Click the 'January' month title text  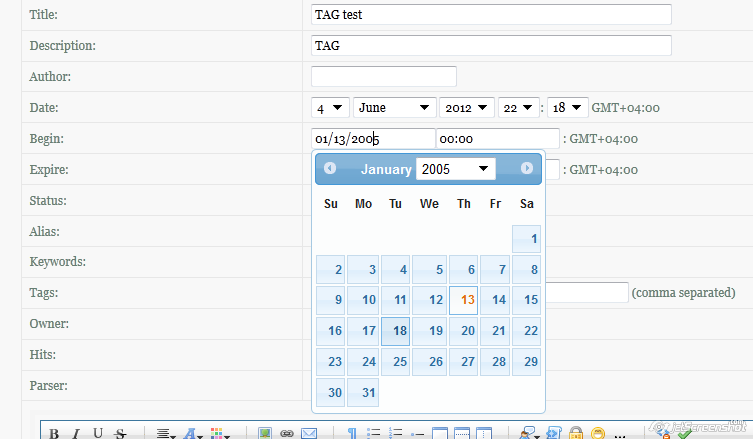[386, 169]
